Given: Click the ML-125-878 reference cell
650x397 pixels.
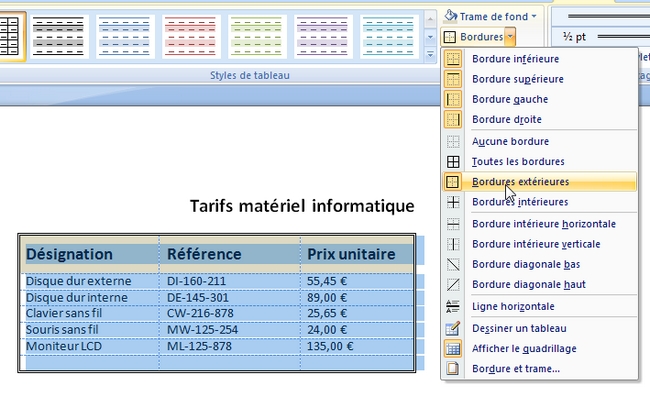Looking at the screenshot, I should click(x=230, y=346).
